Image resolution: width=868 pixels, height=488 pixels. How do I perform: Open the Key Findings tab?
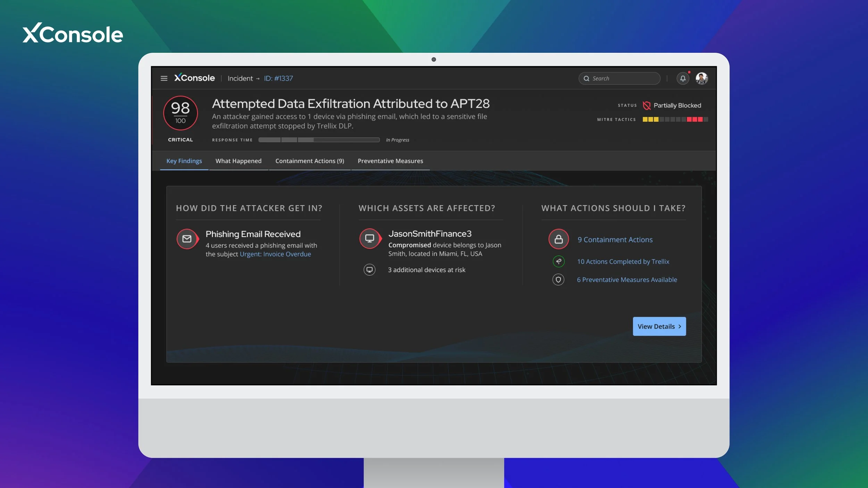point(184,161)
